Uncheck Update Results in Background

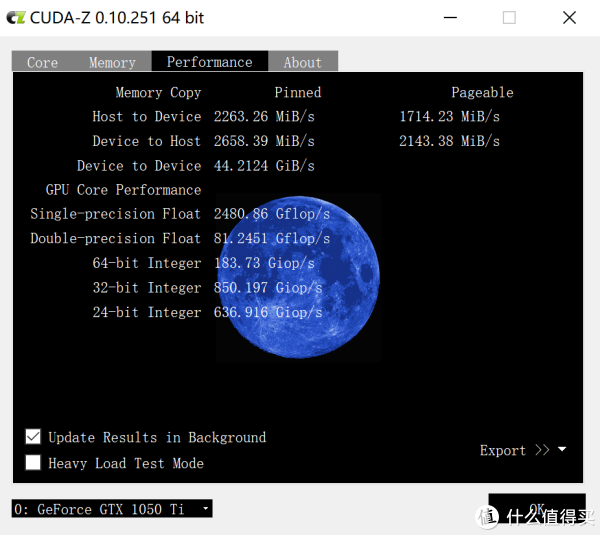[33, 437]
